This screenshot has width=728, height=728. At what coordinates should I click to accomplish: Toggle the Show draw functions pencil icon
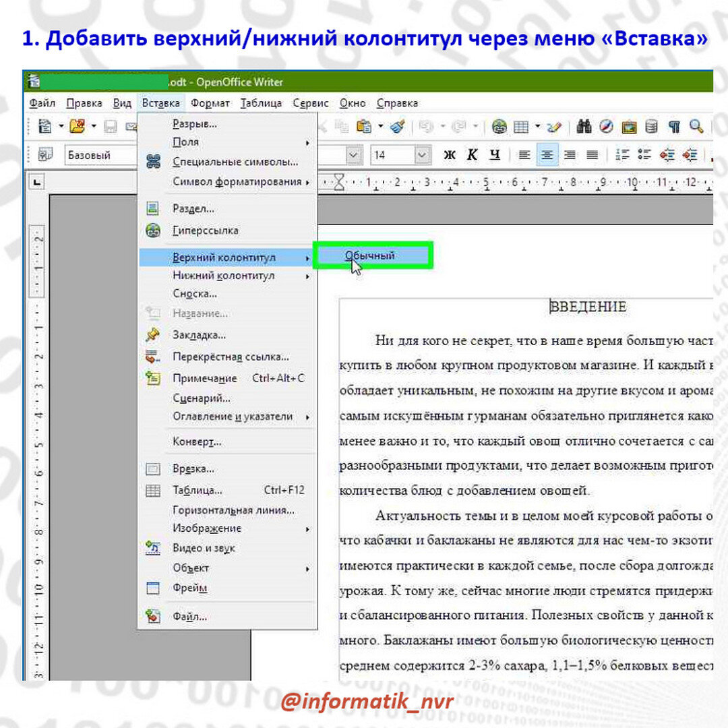(554, 126)
